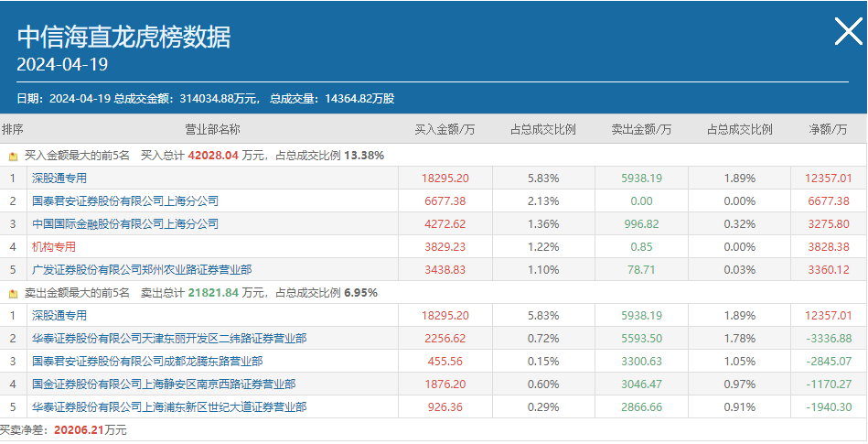The height and width of the screenshot is (444, 868).
Task: Click buy amount 2256.62
Action: (445, 338)
